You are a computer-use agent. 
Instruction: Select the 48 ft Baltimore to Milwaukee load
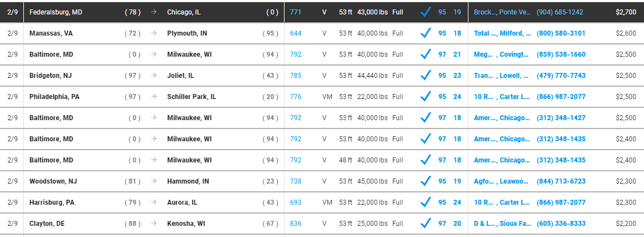(322, 160)
